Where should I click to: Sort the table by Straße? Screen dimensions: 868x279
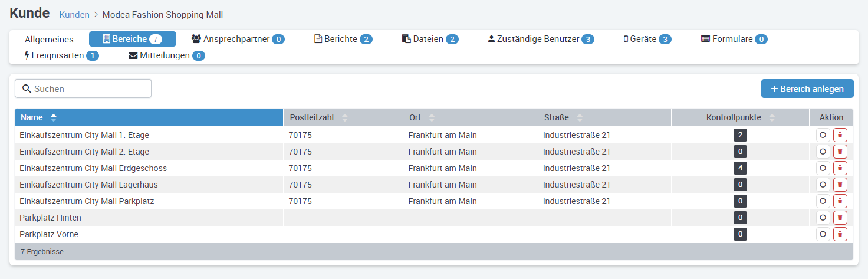coord(580,117)
